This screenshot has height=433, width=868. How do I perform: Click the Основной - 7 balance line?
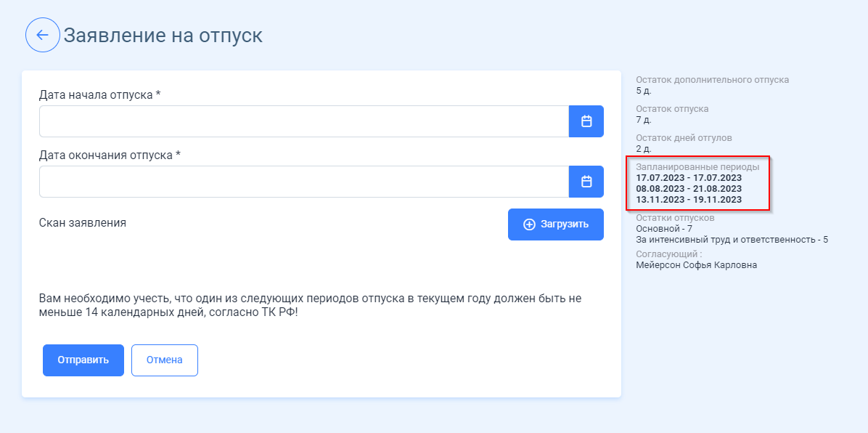coord(664,228)
